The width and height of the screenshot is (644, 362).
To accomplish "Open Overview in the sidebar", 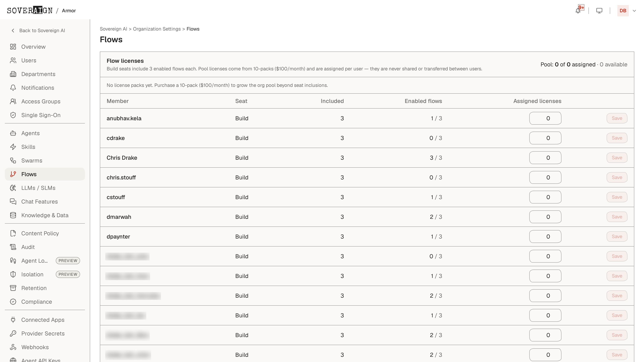I will coord(45,47).
